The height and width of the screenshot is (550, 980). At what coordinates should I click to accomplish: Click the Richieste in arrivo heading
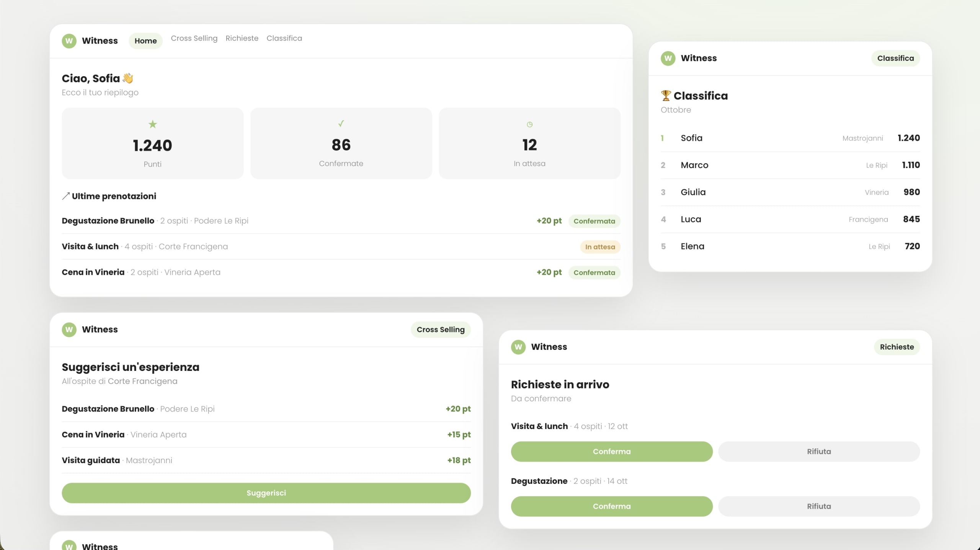[560, 384]
